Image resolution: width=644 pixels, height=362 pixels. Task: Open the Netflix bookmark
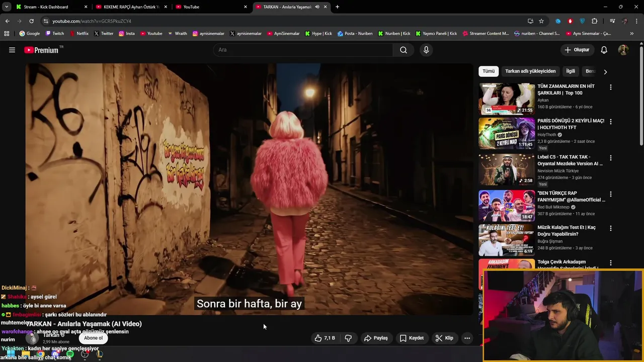click(x=78, y=34)
